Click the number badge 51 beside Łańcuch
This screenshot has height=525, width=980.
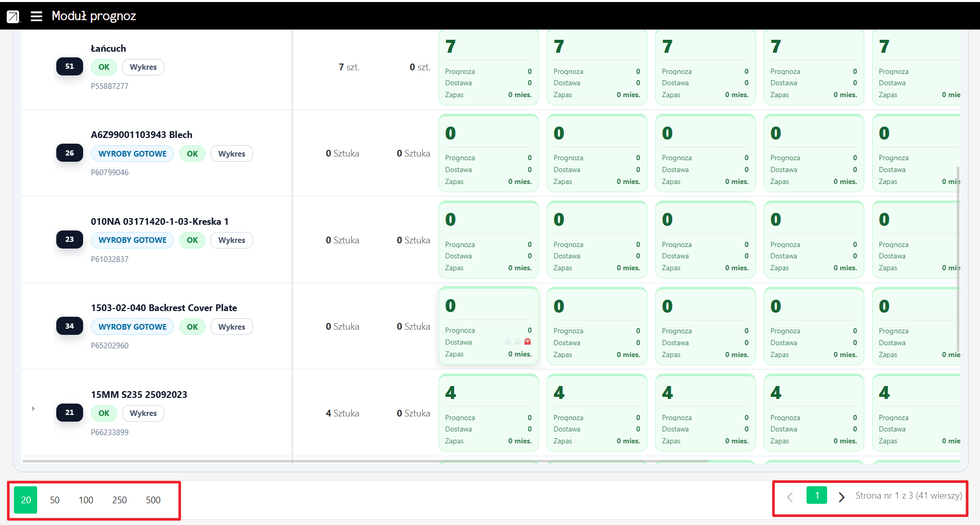[70, 67]
